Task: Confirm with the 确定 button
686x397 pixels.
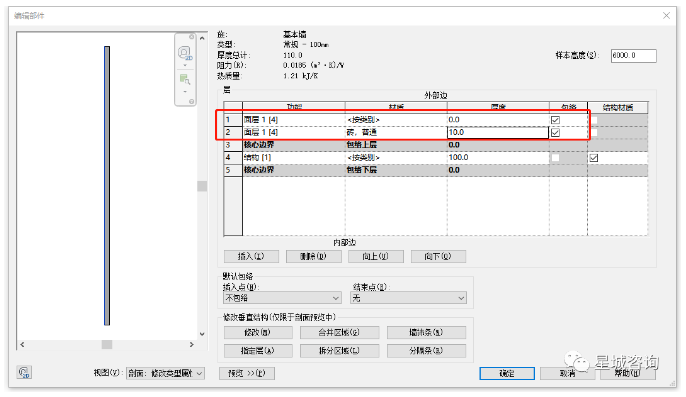Action: [x=507, y=373]
